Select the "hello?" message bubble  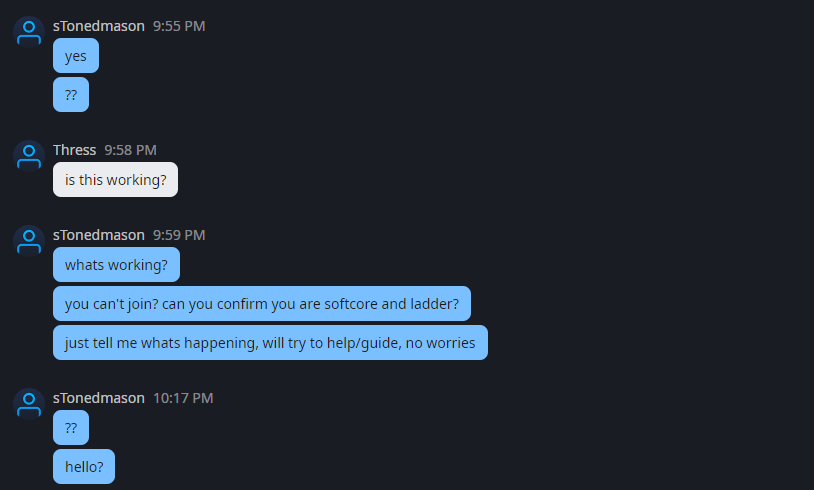(84, 466)
